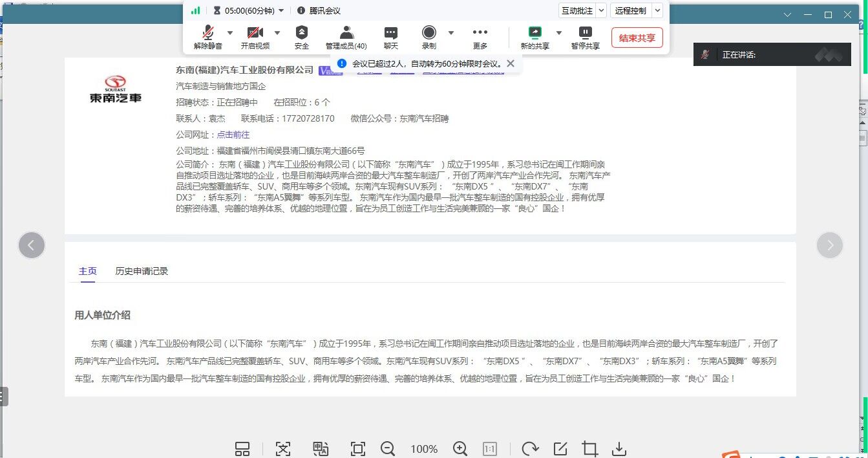Image resolution: width=868 pixels, height=458 pixels.
Task: Zoom in the image
Action: (x=460, y=449)
